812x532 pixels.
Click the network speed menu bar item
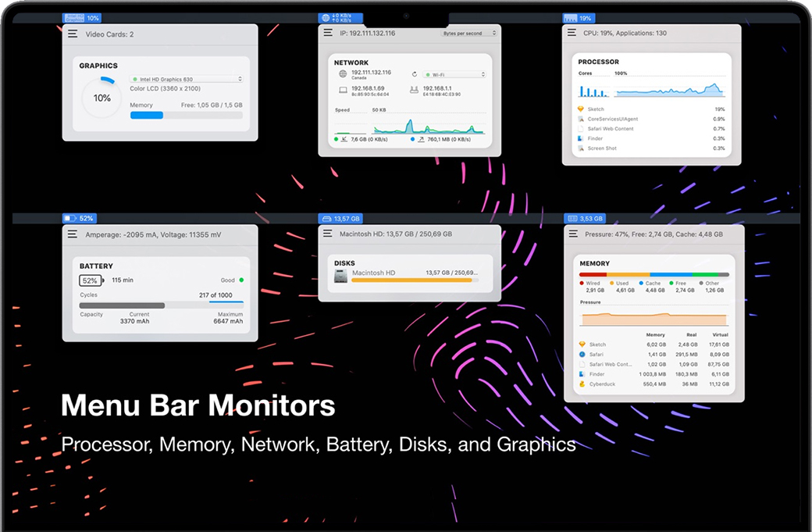coord(340,18)
